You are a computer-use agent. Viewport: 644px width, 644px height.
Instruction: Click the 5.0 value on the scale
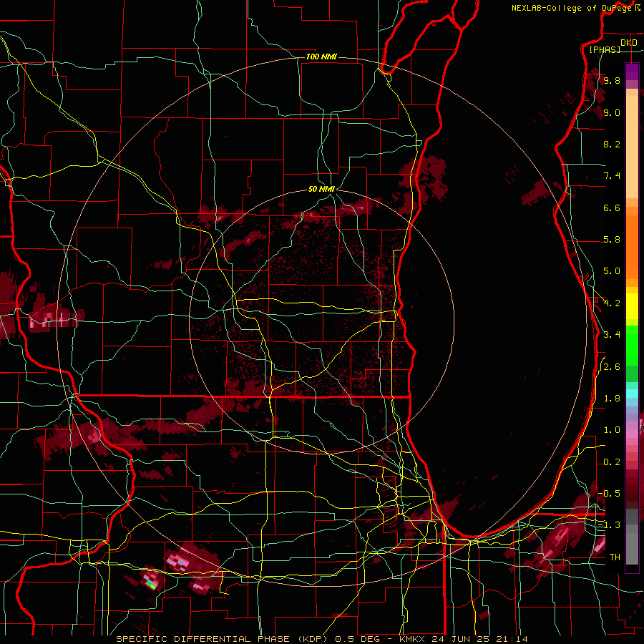click(x=612, y=271)
